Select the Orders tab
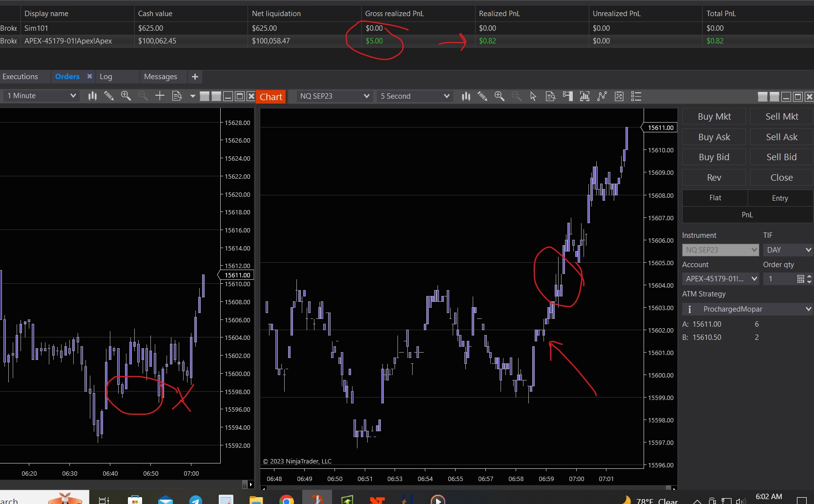 click(67, 77)
